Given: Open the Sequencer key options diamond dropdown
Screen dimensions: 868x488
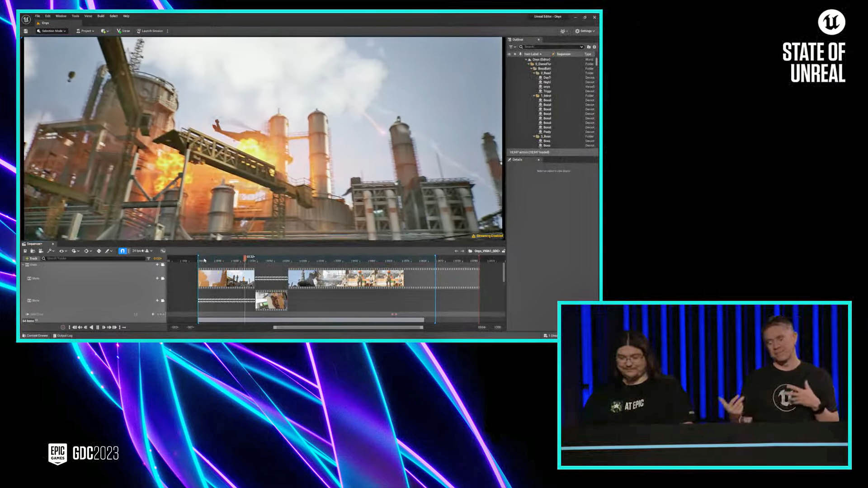Looking at the screenshot, I should tap(88, 251).
